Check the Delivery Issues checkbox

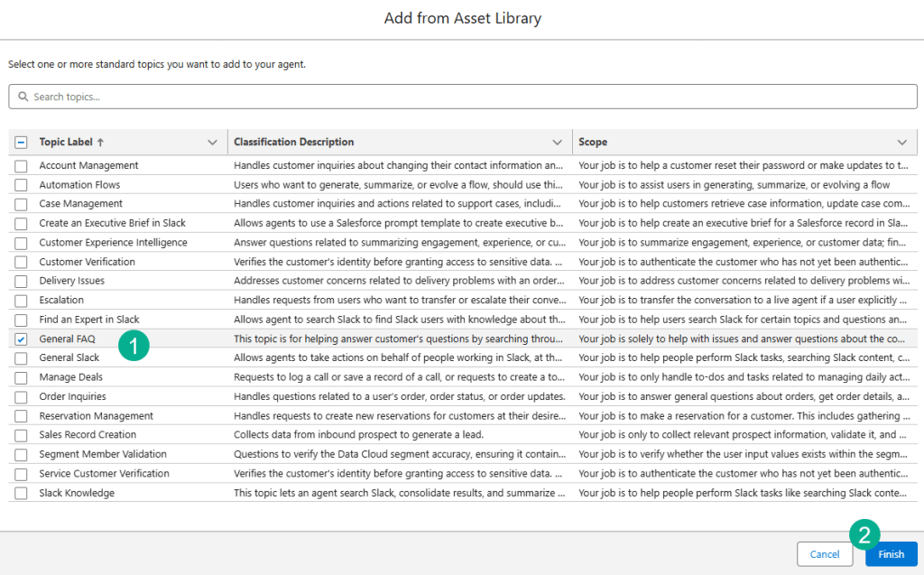click(21, 282)
